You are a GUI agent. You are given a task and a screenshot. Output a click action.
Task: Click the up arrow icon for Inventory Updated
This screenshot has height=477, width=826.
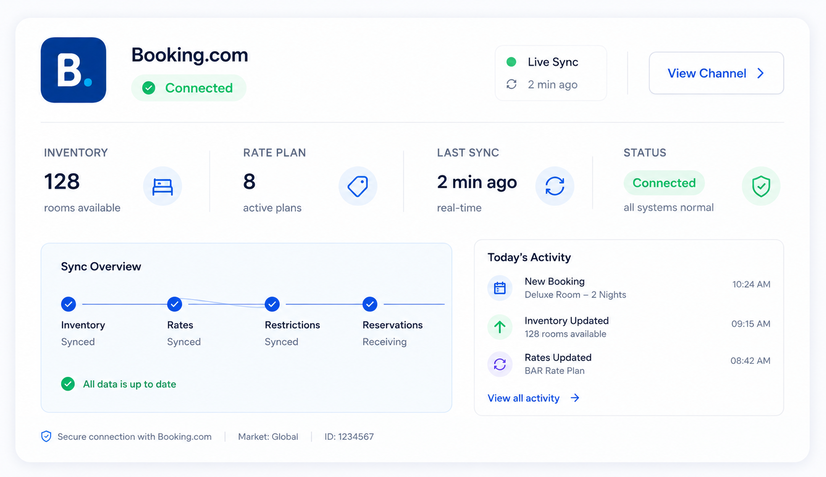pos(500,327)
